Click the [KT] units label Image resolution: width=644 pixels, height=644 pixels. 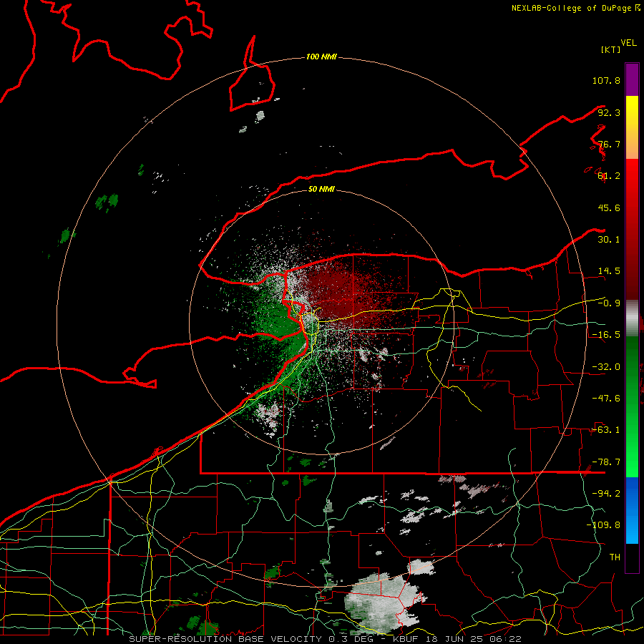pos(610,49)
